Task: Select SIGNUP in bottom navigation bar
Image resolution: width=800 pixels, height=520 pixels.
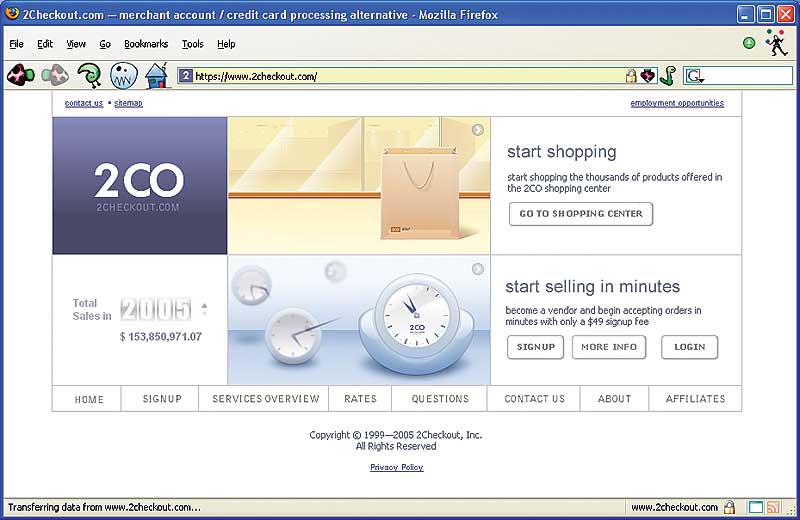Action: (x=162, y=399)
